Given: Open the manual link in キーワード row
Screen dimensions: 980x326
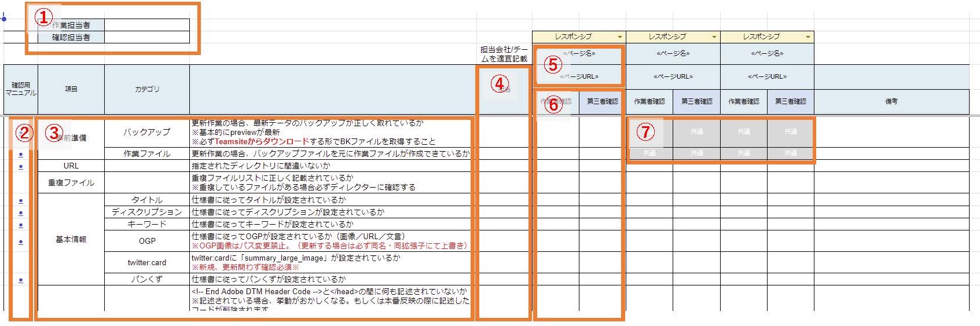Looking at the screenshot, I should [21, 225].
